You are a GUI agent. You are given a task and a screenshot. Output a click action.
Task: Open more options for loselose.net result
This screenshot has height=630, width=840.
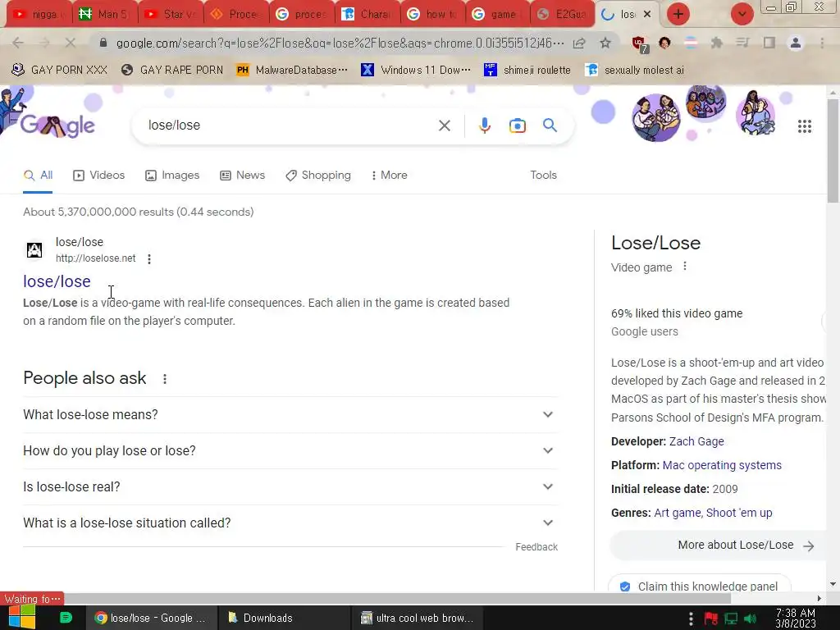[x=149, y=258]
